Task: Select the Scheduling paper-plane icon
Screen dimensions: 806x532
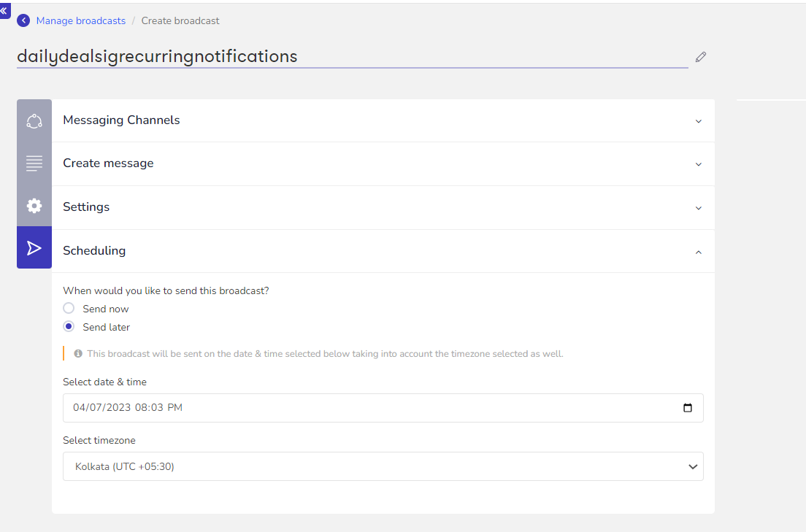Action: coord(34,247)
